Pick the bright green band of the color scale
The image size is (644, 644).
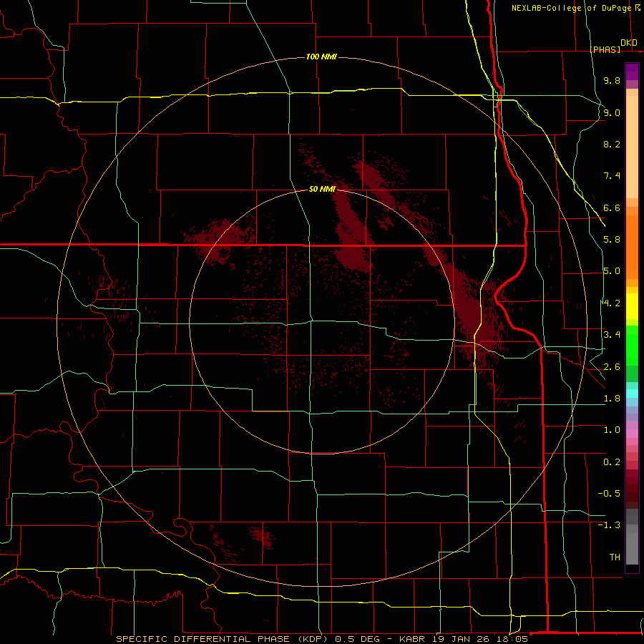(632, 346)
